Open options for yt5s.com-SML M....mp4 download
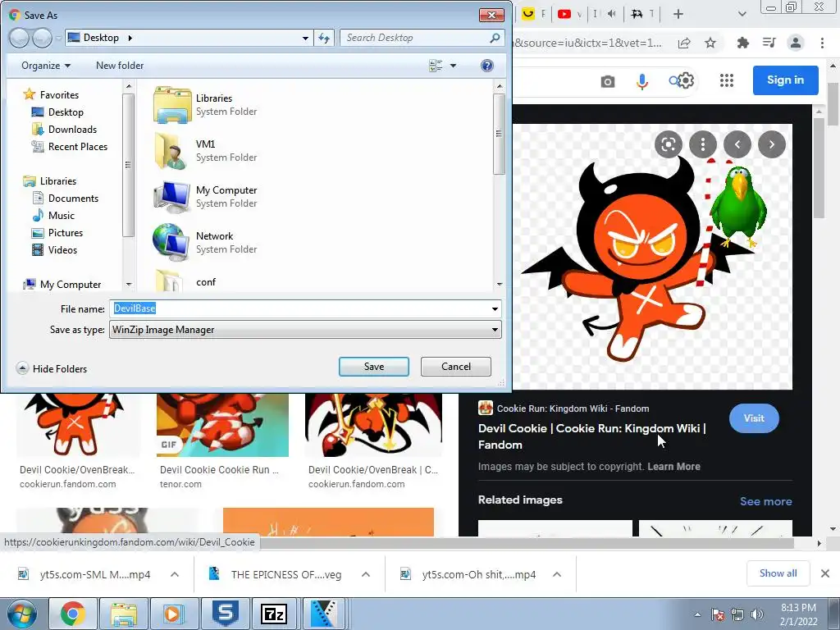 [x=175, y=574]
